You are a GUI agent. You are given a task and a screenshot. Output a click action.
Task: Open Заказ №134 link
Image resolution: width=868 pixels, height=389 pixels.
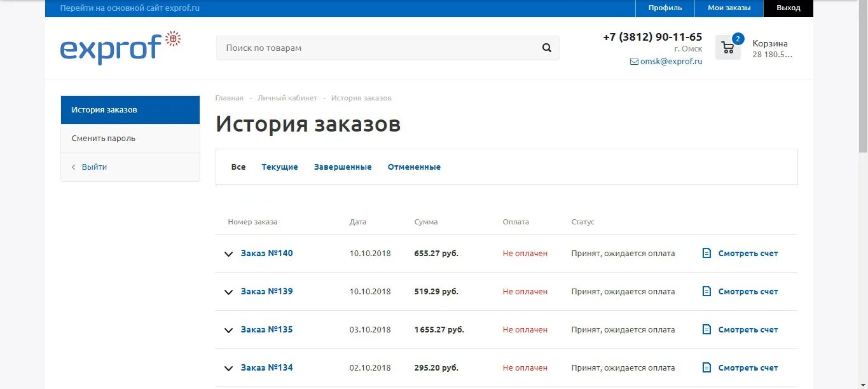pyautogui.click(x=267, y=367)
